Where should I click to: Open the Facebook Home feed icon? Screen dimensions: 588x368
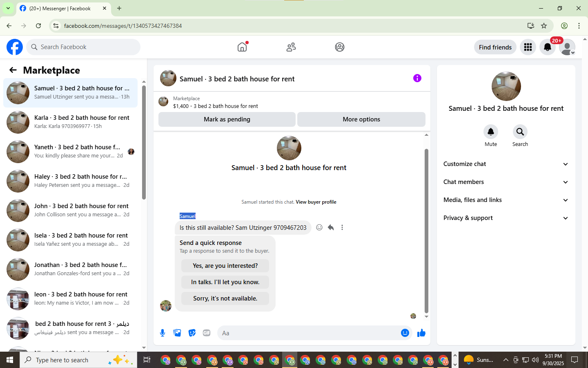(x=242, y=47)
